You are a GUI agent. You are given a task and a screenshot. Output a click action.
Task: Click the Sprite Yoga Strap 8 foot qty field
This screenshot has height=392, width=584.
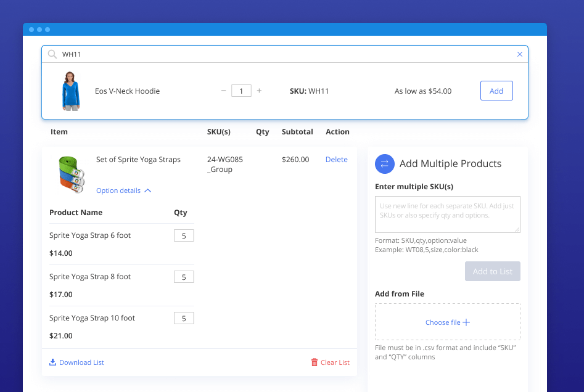pos(184,277)
